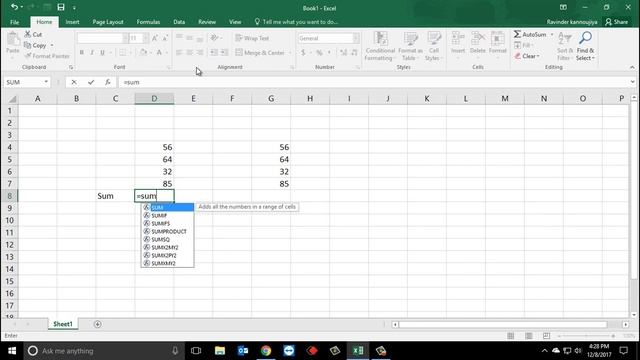Screen dimensions: 640x360
Task: Toggle Bold formatting
Action: [82, 53]
